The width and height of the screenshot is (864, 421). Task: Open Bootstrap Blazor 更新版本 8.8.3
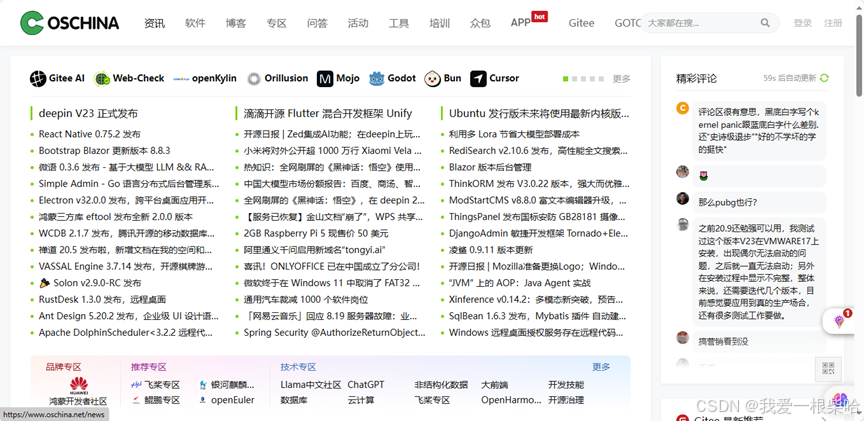pos(105,151)
